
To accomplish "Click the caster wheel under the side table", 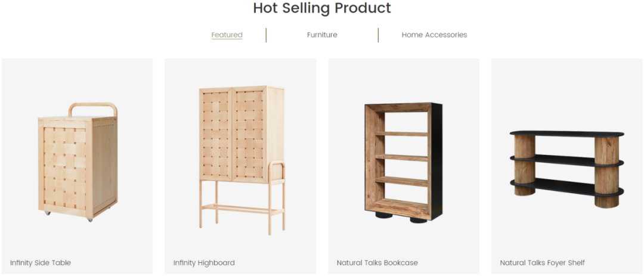I will [90, 219].
